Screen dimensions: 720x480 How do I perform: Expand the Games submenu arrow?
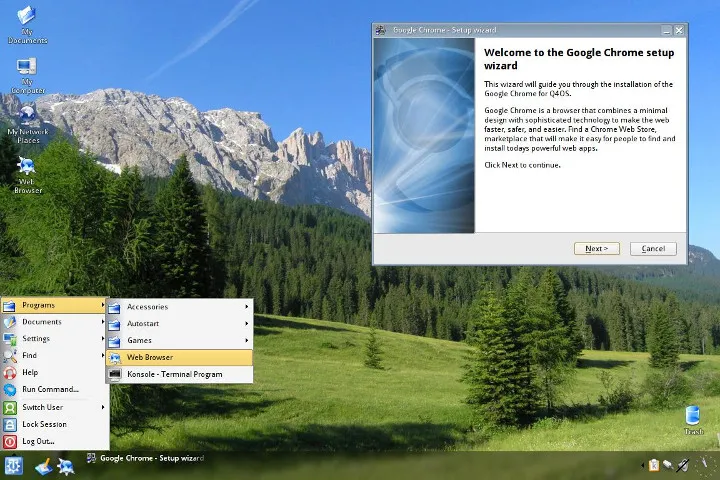[x=247, y=340]
